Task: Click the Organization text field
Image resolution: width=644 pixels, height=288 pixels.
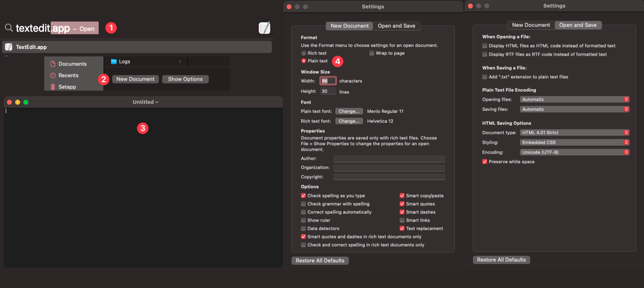Action: [x=389, y=168]
